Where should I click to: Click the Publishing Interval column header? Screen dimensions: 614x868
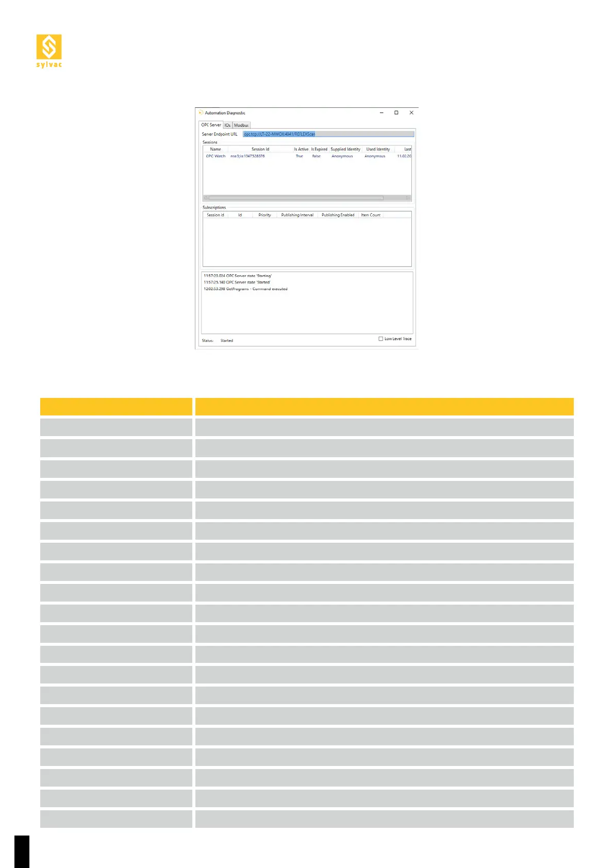297,215
